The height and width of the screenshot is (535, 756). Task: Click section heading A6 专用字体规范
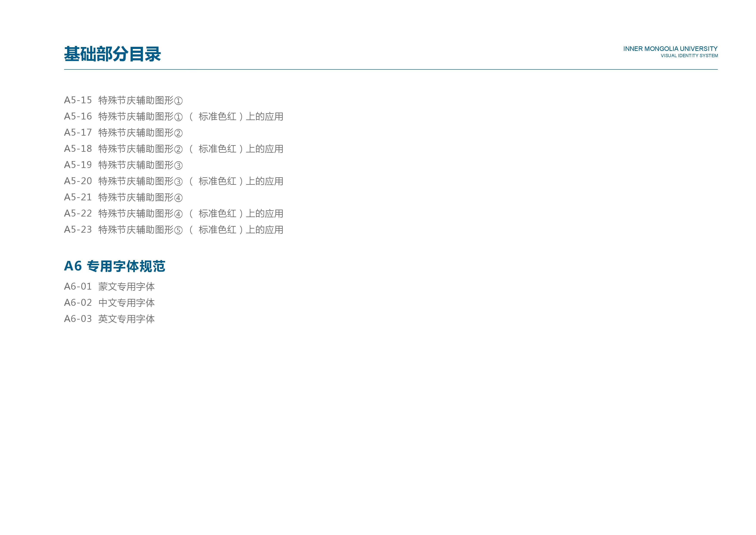[115, 266]
